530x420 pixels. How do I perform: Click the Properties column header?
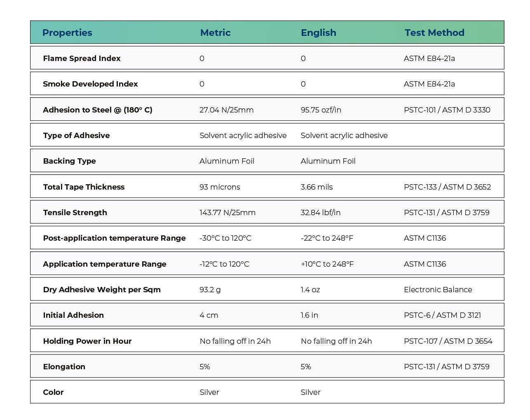point(67,33)
